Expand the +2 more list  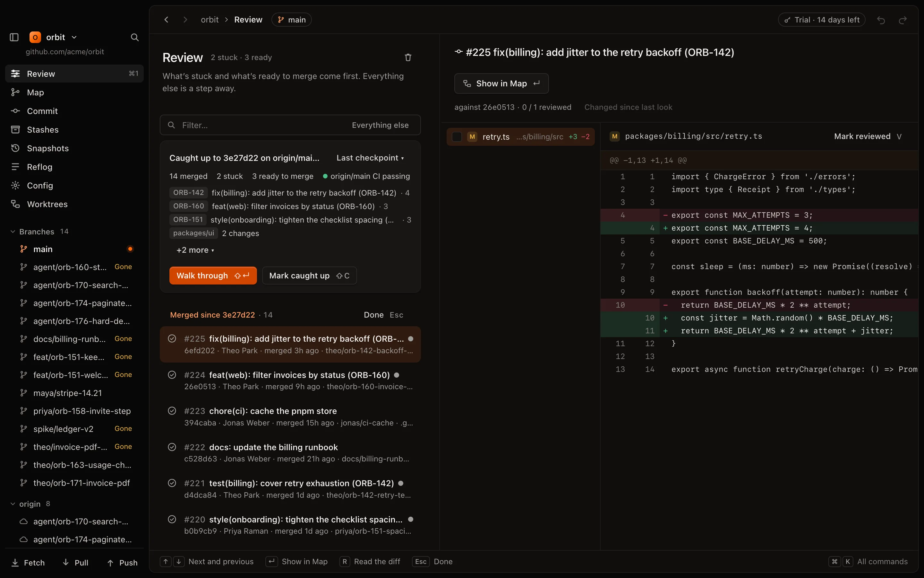(x=195, y=250)
